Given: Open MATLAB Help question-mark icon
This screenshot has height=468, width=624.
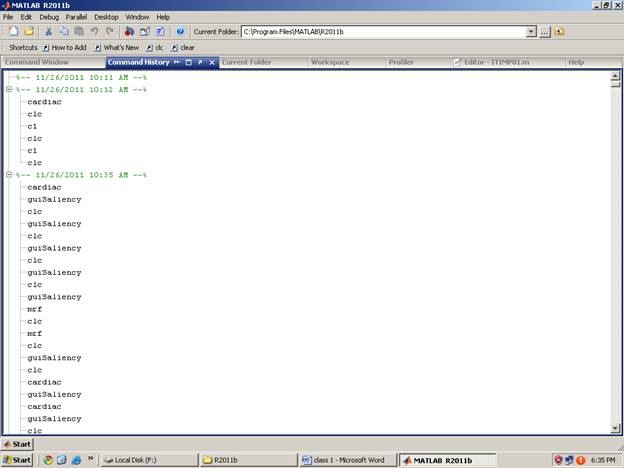Looking at the screenshot, I should 180,31.
